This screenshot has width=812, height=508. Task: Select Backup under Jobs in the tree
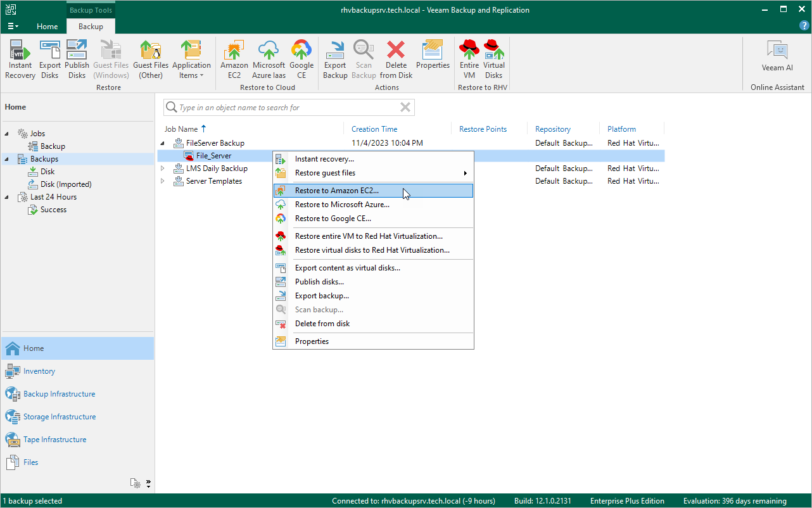tap(53, 146)
